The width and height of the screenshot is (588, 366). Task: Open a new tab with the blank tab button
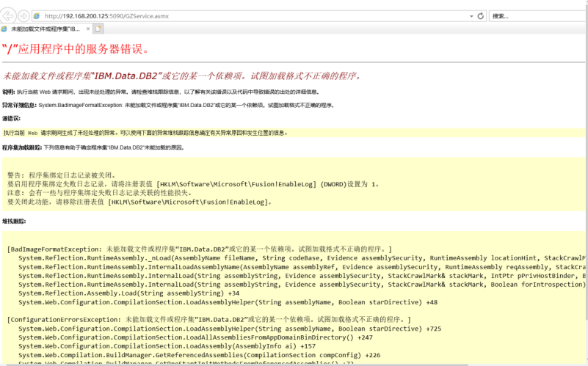pyautogui.click(x=98, y=29)
